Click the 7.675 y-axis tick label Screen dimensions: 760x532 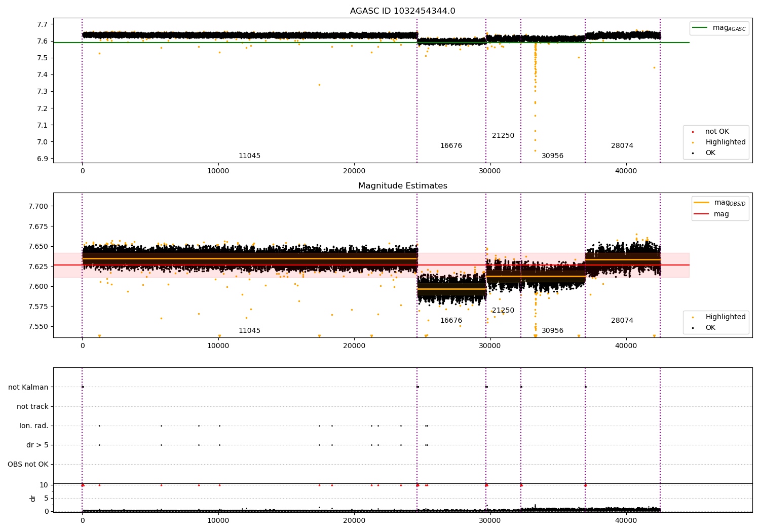(38, 226)
